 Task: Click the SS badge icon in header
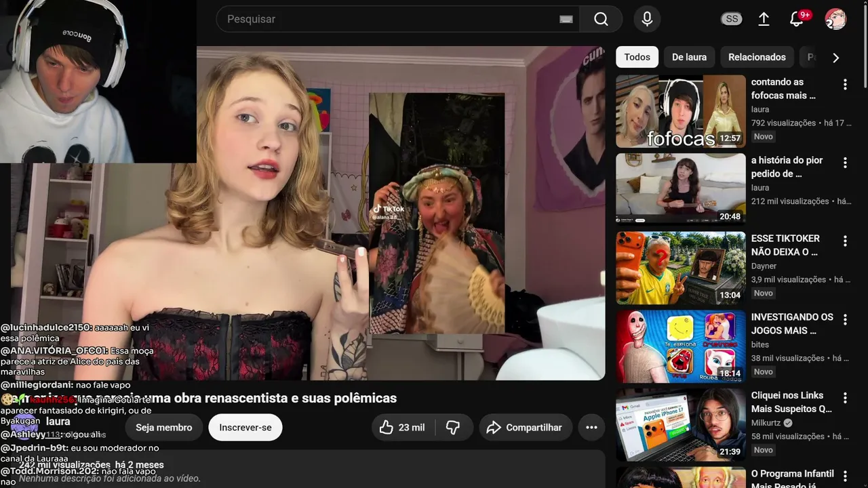coord(732,19)
